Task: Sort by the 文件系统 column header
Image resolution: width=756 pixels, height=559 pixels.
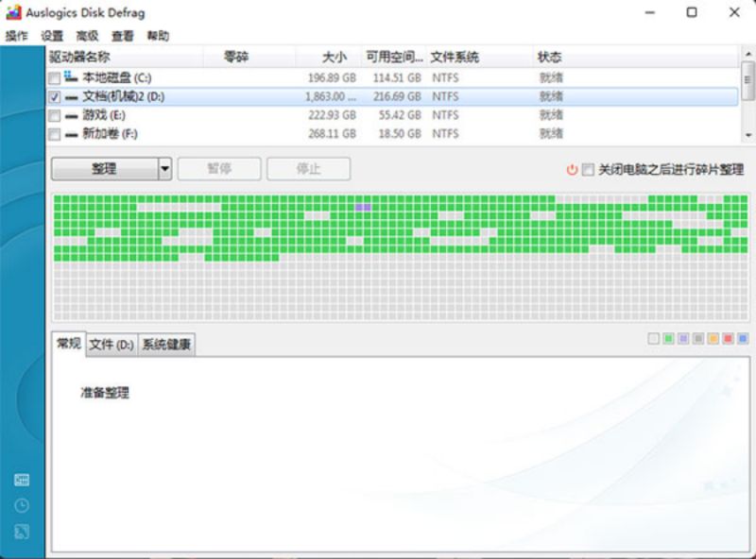Action: tap(480, 57)
